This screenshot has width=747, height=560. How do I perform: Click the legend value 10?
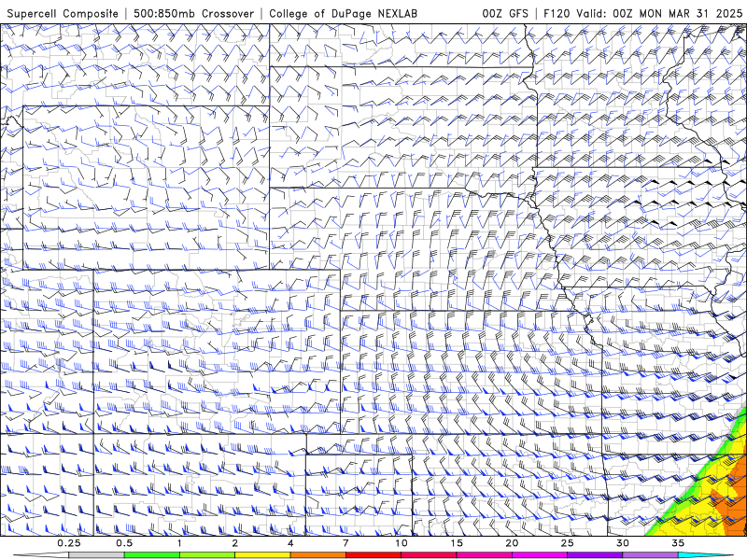tap(402, 543)
